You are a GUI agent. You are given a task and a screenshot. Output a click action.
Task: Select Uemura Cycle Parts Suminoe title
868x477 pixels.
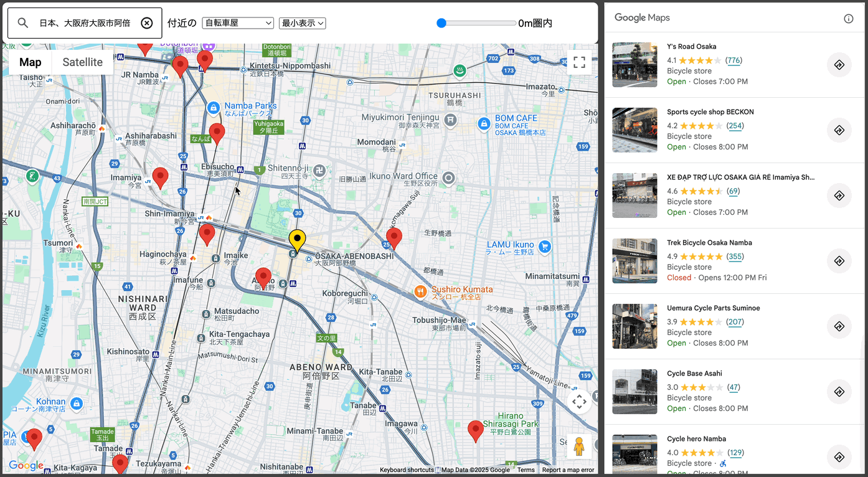coord(714,308)
